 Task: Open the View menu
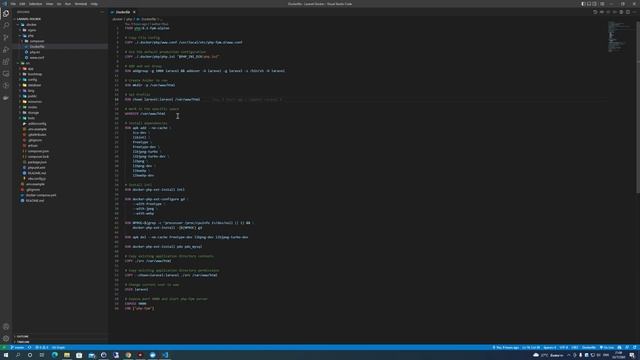click(x=49, y=4)
